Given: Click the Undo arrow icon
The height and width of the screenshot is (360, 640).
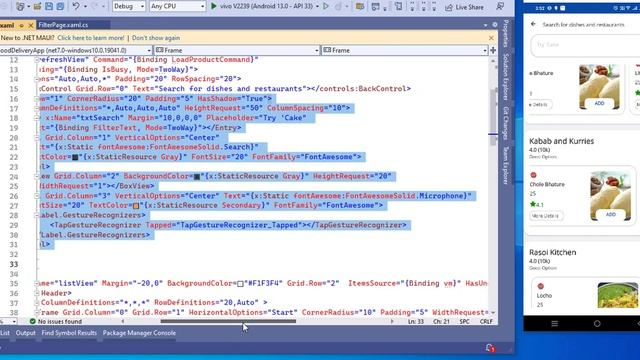Looking at the screenshot, I should pyautogui.click(x=76, y=6).
